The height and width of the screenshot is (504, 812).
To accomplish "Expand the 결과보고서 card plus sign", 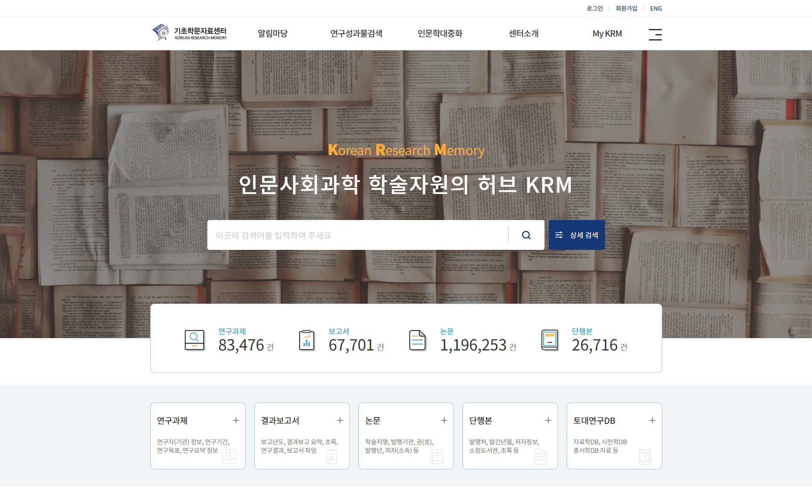I will [x=340, y=420].
